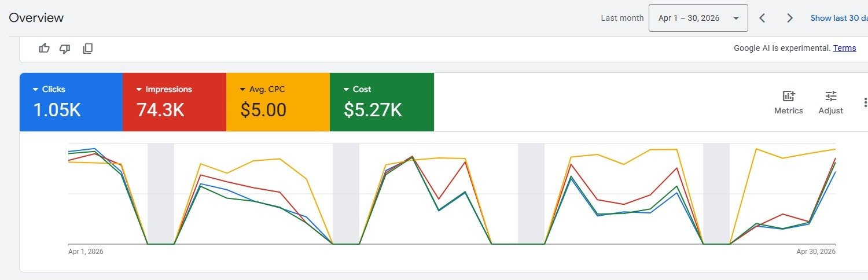Select the blue Clicks scorecard tile

(71, 102)
